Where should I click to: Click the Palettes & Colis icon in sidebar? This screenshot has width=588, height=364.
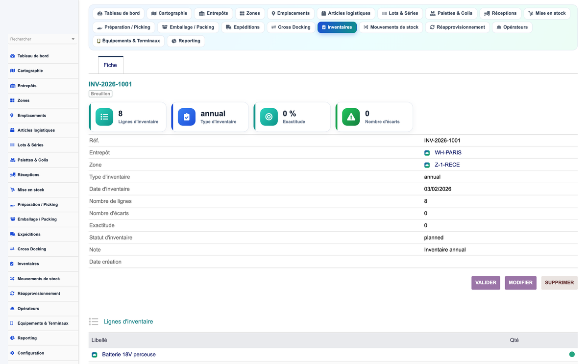(x=13, y=160)
